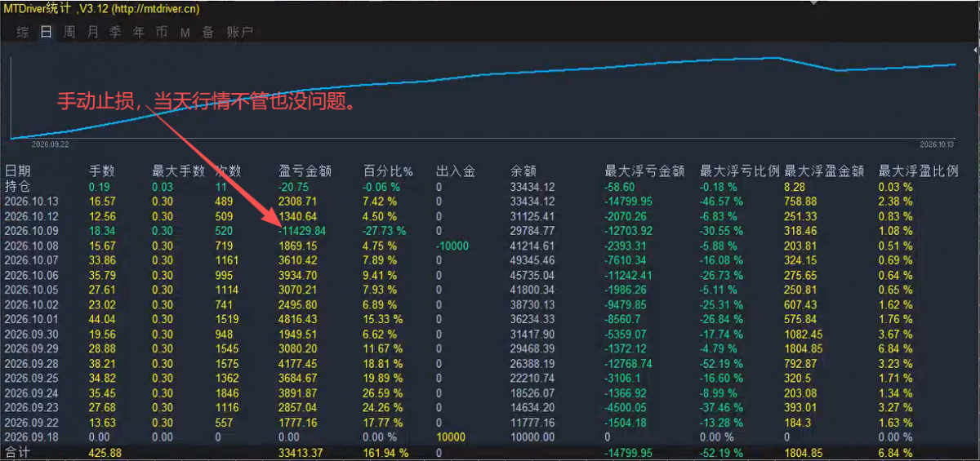
Task: Click the -10000 withdrawal cell
Action: (453, 245)
